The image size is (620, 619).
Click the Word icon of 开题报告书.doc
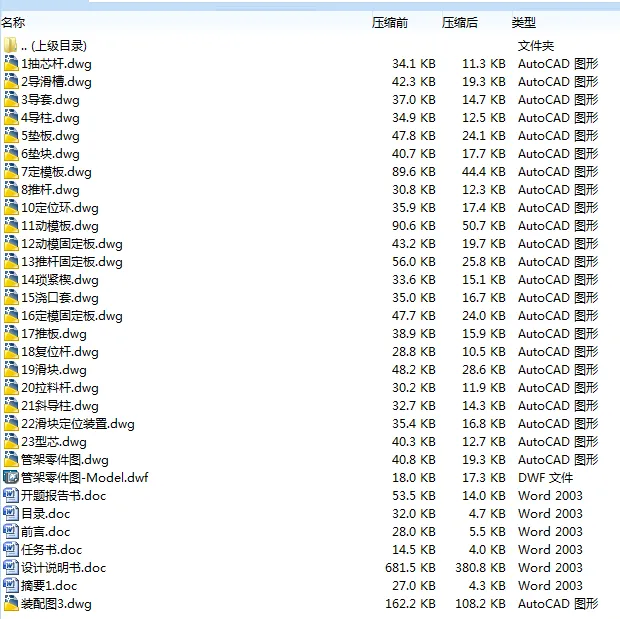click(11, 496)
